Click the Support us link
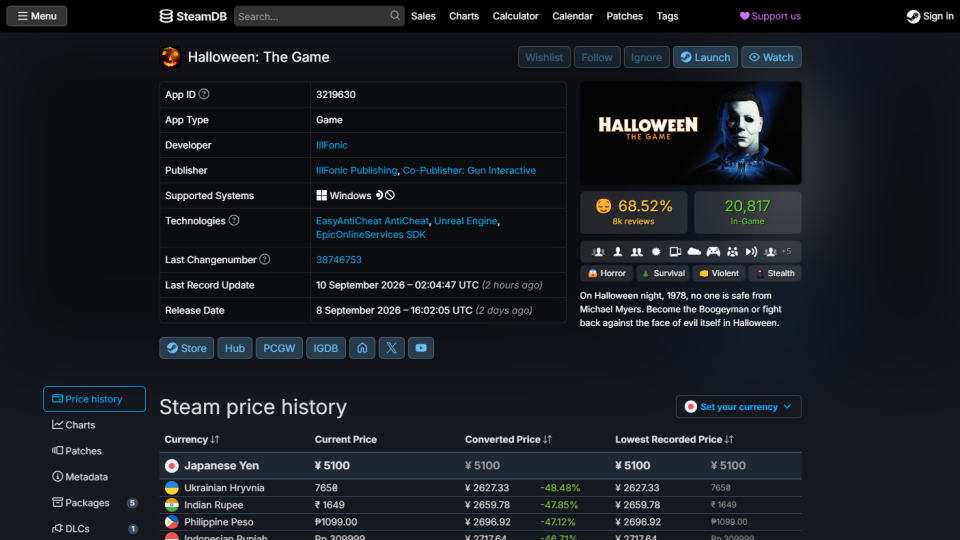Image resolution: width=960 pixels, height=540 pixels. coord(770,16)
